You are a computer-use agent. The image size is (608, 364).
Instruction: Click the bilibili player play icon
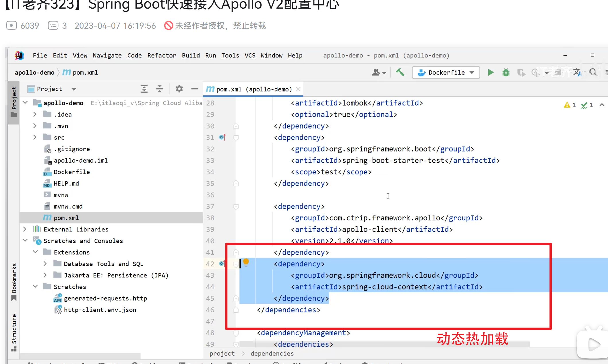tap(594, 344)
